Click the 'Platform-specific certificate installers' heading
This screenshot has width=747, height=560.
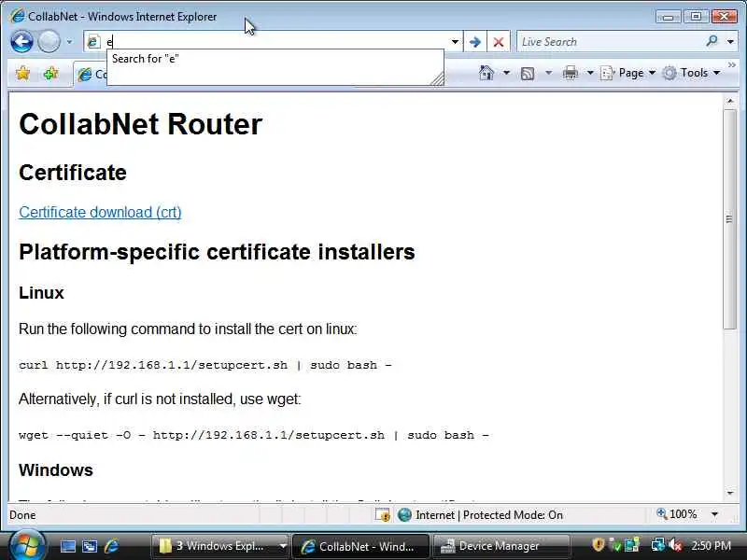click(217, 252)
